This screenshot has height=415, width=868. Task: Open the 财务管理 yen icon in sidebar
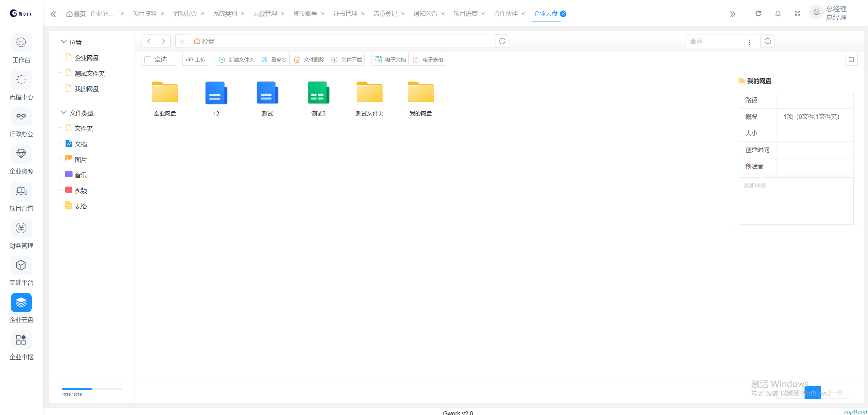(21, 228)
